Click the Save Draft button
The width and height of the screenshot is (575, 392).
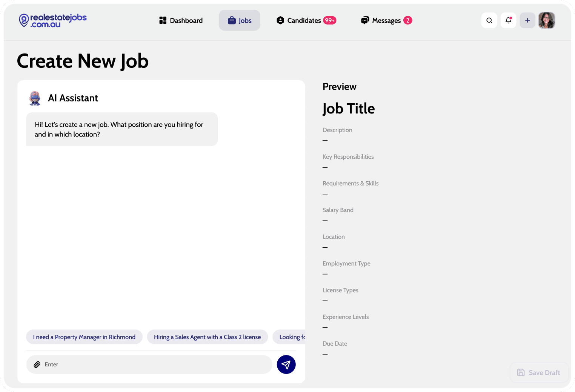tap(539, 372)
